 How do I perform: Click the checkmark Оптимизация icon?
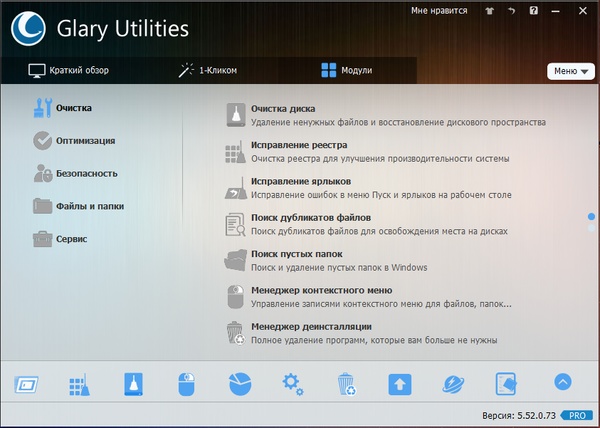(x=42, y=141)
